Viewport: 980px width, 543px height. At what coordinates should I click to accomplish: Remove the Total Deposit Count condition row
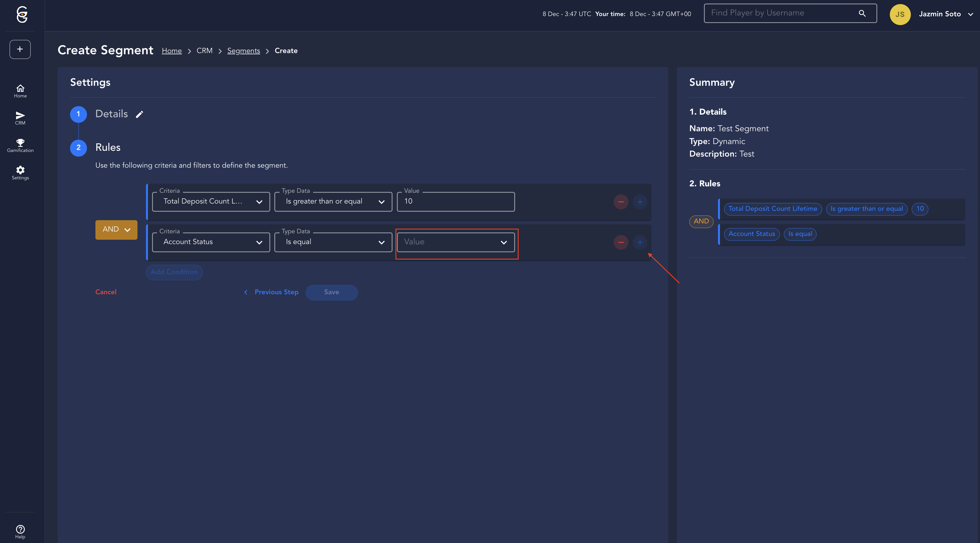pyautogui.click(x=620, y=202)
